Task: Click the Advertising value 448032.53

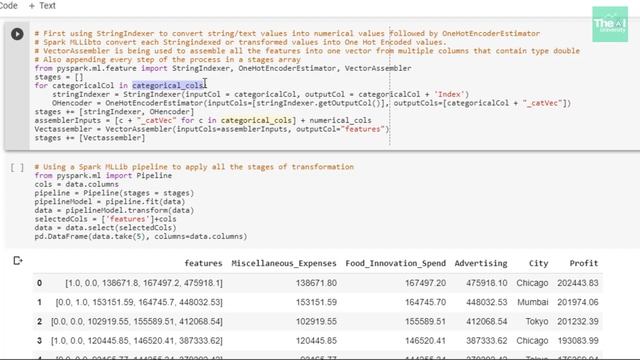Action: pyautogui.click(x=487, y=302)
